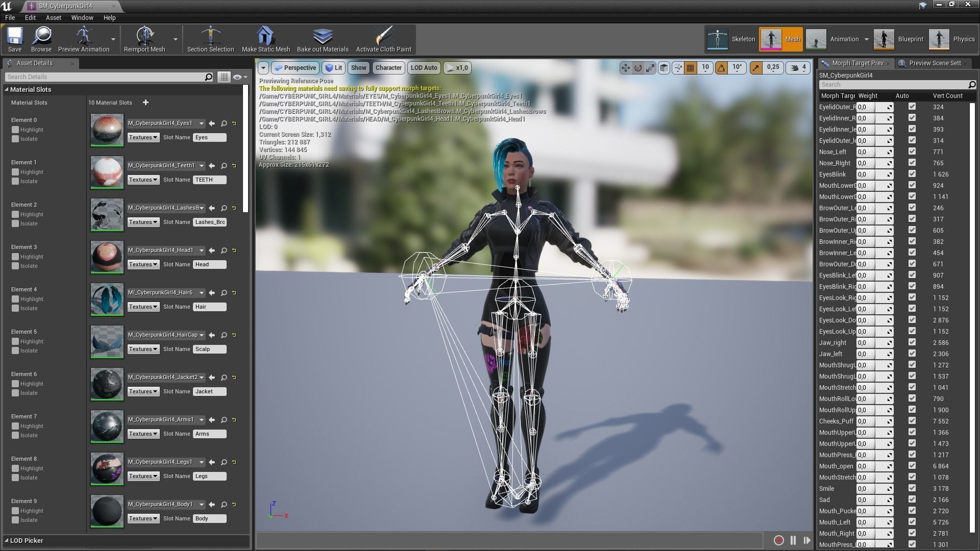Enable Highlight for Element 3

tap(15, 257)
